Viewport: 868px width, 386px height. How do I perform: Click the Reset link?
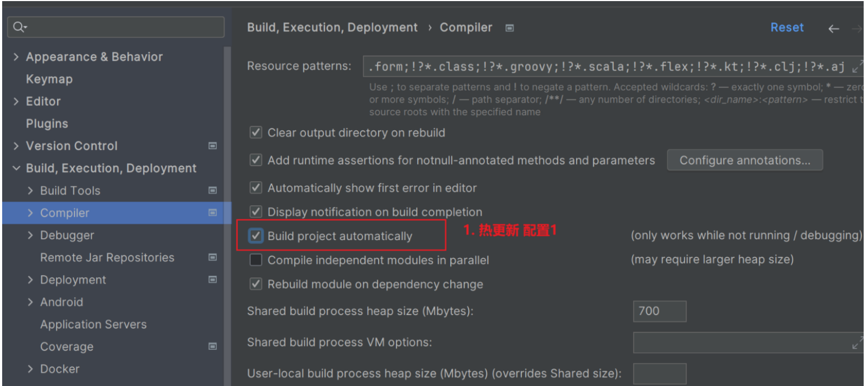(x=787, y=28)
